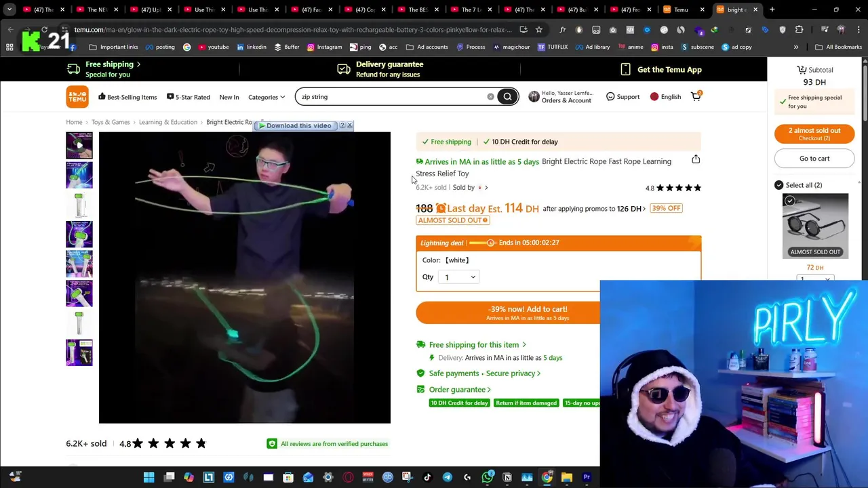Open the Free shipping Special for you banner
Viewport: 868px width, 488px height.
click(x=104, y=69)
